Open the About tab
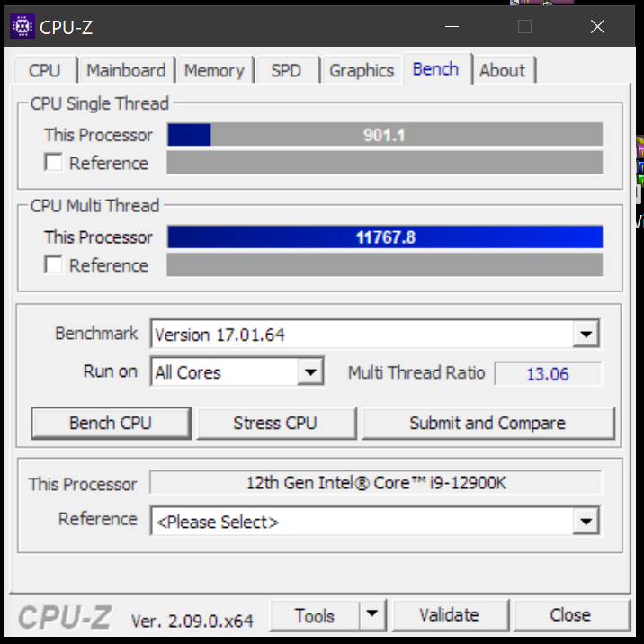 coord(502,70)
